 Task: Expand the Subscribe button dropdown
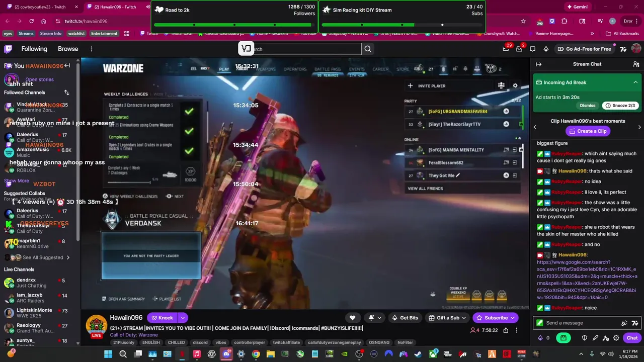513,318
